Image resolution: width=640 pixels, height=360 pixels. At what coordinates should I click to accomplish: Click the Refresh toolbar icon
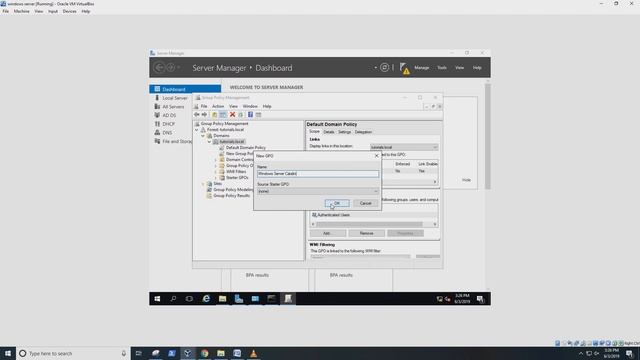point(241,115)
